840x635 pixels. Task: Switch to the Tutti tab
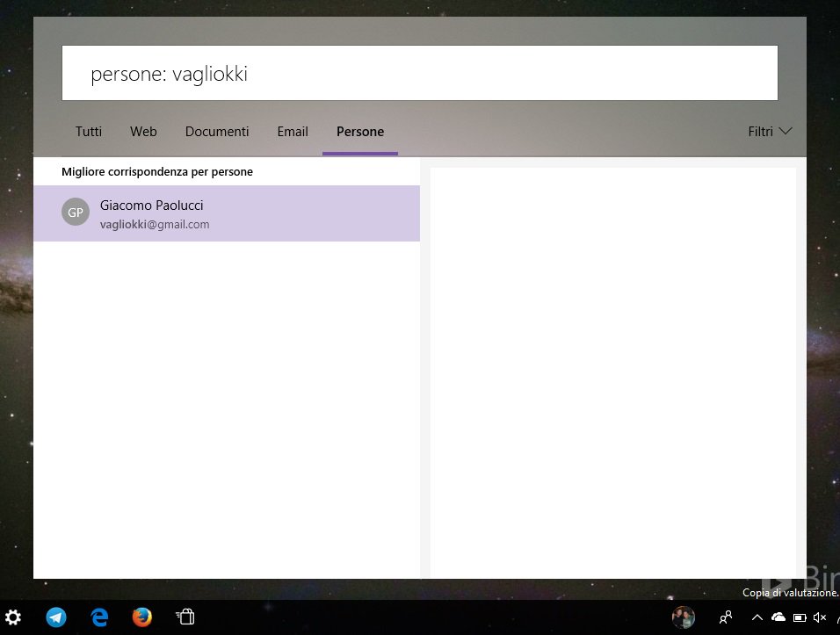89,132
